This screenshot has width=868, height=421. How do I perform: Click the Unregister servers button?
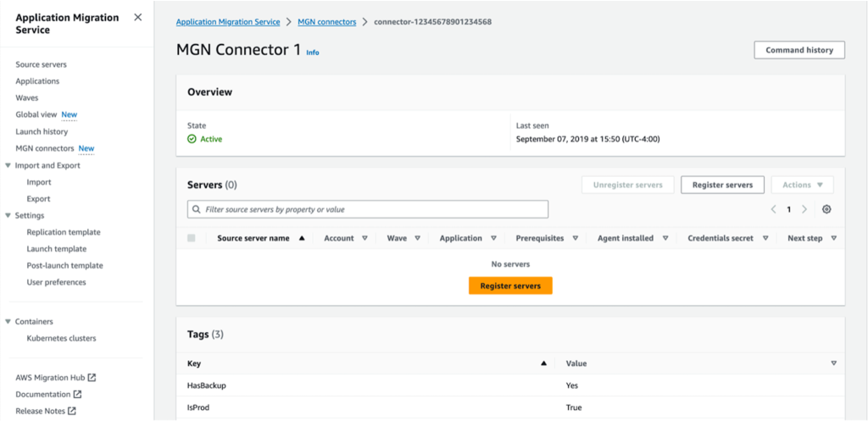628,185
